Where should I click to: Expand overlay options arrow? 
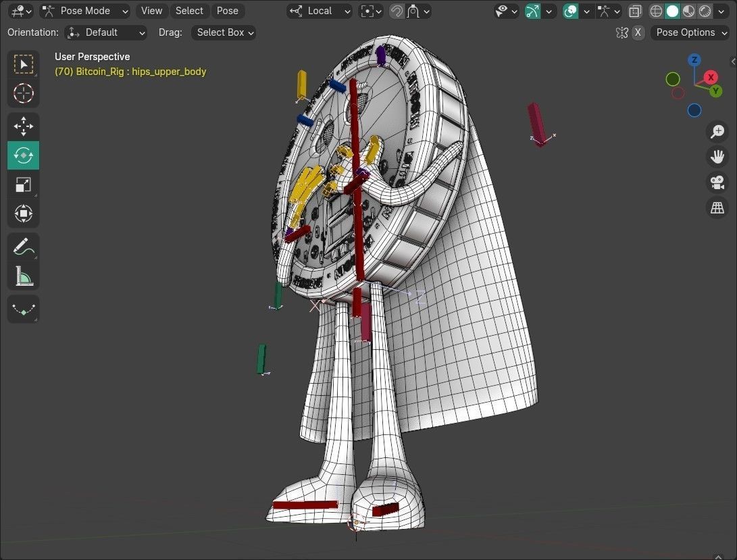pyautogui.click(x=586, y=11)
